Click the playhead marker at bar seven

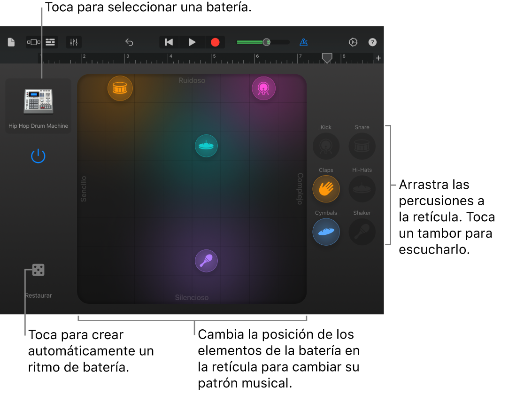[x=327, y=58]
